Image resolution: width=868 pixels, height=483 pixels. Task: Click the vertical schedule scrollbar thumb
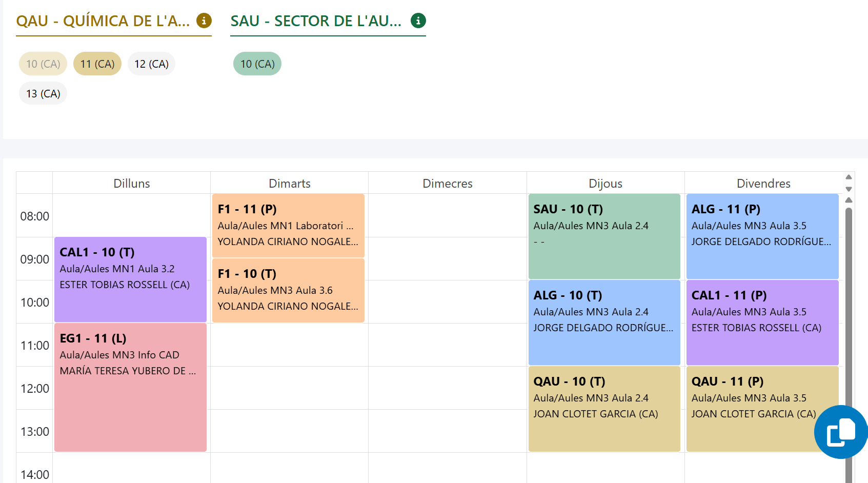[849, 308]
